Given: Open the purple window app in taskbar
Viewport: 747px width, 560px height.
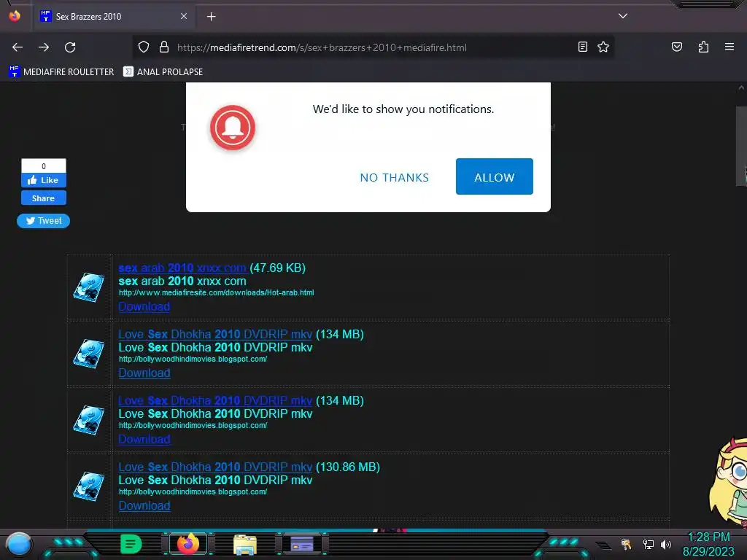Looking at the screenshot, I should (x=302, y=544).
